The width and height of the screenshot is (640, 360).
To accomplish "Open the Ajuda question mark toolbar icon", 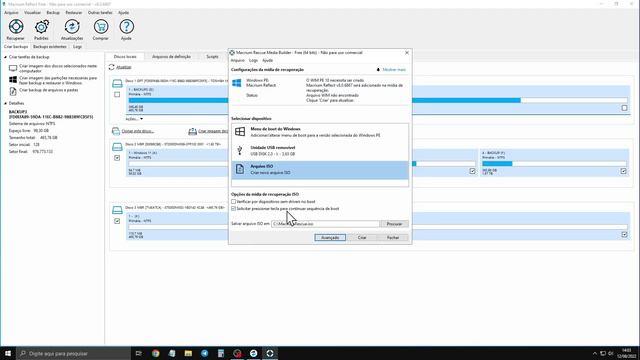I will [x=127, y=27].
